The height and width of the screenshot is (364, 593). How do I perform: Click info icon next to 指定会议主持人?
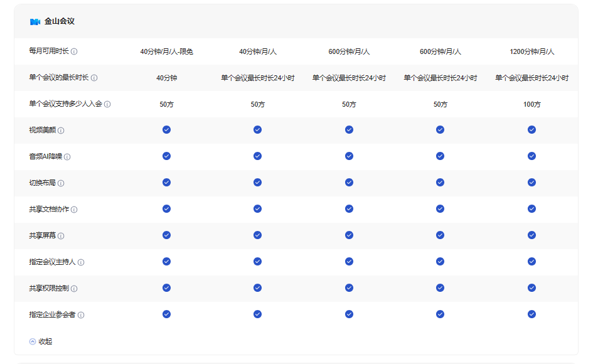81,262
